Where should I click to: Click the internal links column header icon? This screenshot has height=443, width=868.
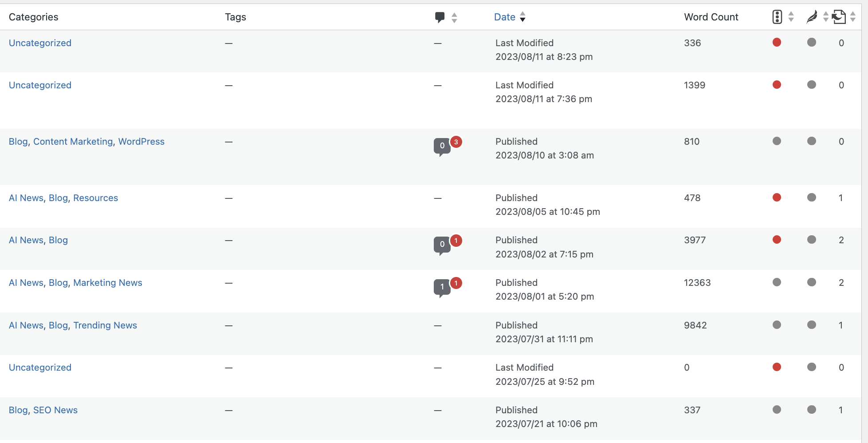[839, 17]
